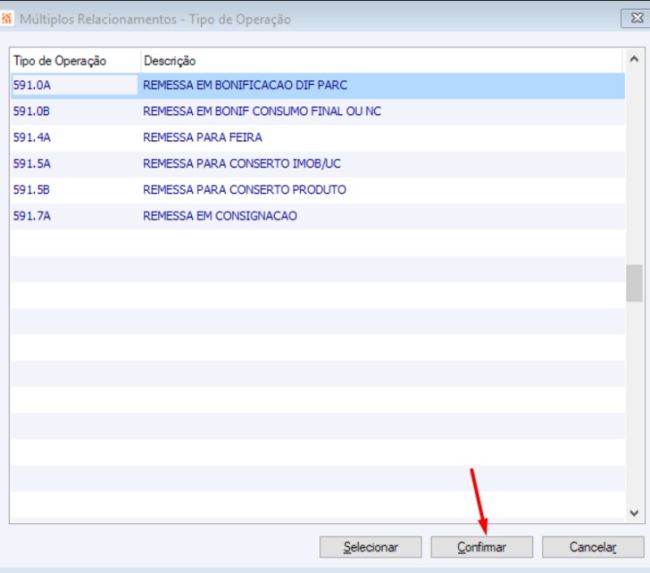The image size is (650, 573).
Task: Click the Tipo de Operação column header
Action: pos(75,61)
